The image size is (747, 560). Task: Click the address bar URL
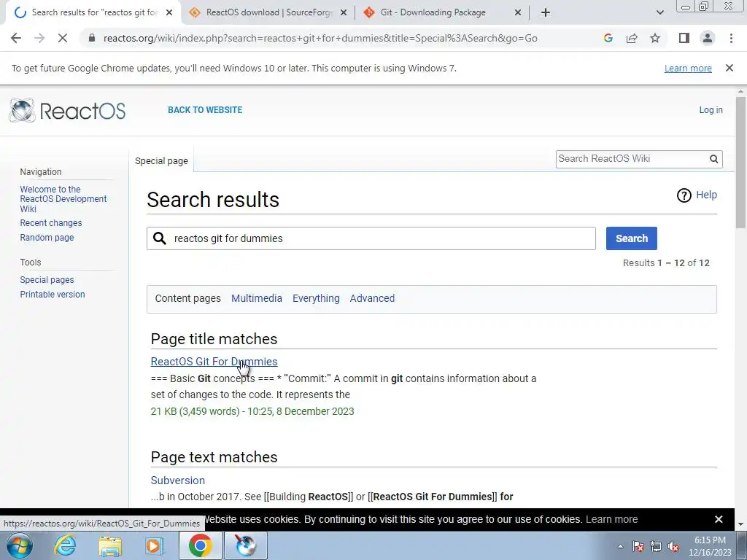click(320, 38)
